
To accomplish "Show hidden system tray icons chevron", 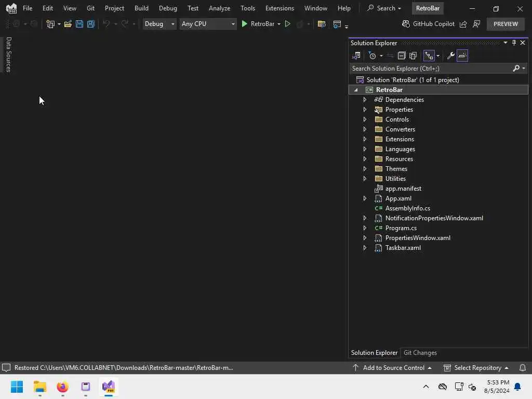I will click(426, 387).
